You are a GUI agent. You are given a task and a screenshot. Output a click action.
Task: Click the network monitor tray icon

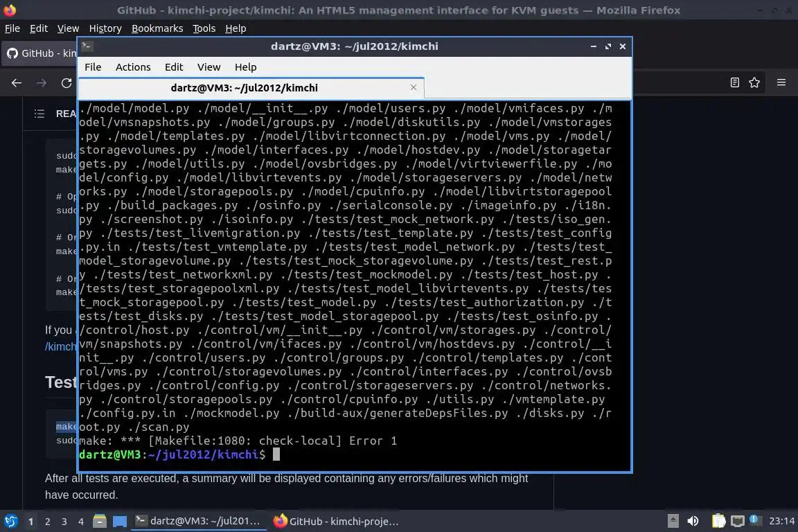point(738,522)
